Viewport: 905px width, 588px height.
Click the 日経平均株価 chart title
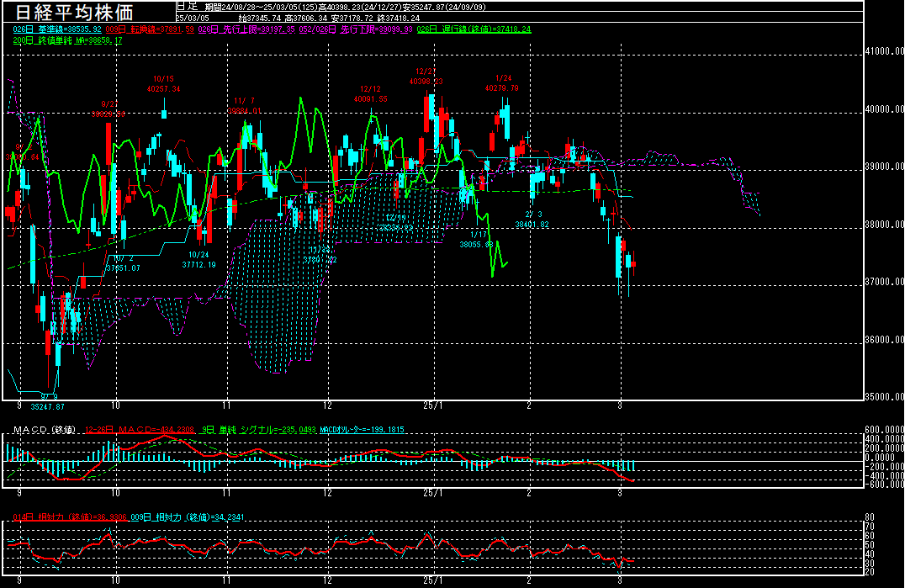tap(74, 12)
